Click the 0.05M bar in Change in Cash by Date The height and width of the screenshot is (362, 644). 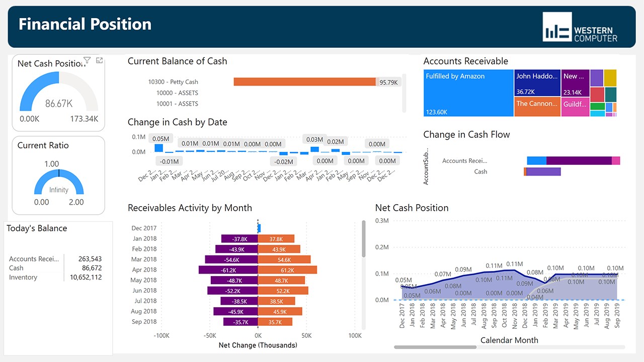tap(159, 148)
